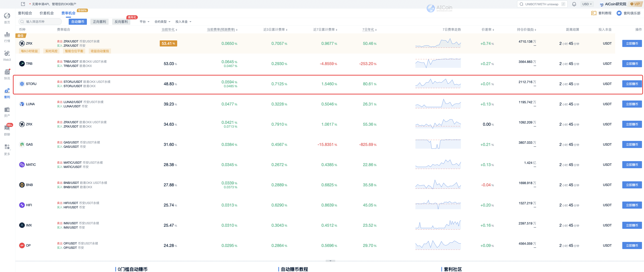Viewport: 644px width, 272px height.
Task: Click the notification bell icon
Action: [x=574, y=4]
